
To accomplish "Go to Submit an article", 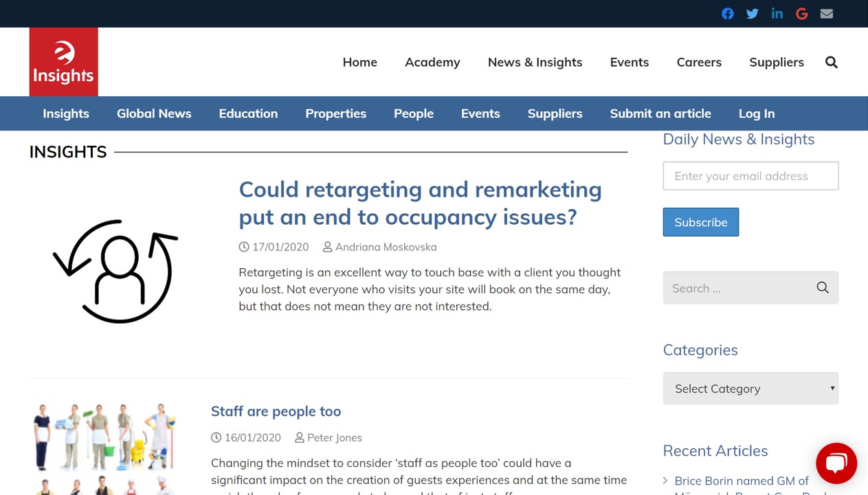I will [660, 113].
